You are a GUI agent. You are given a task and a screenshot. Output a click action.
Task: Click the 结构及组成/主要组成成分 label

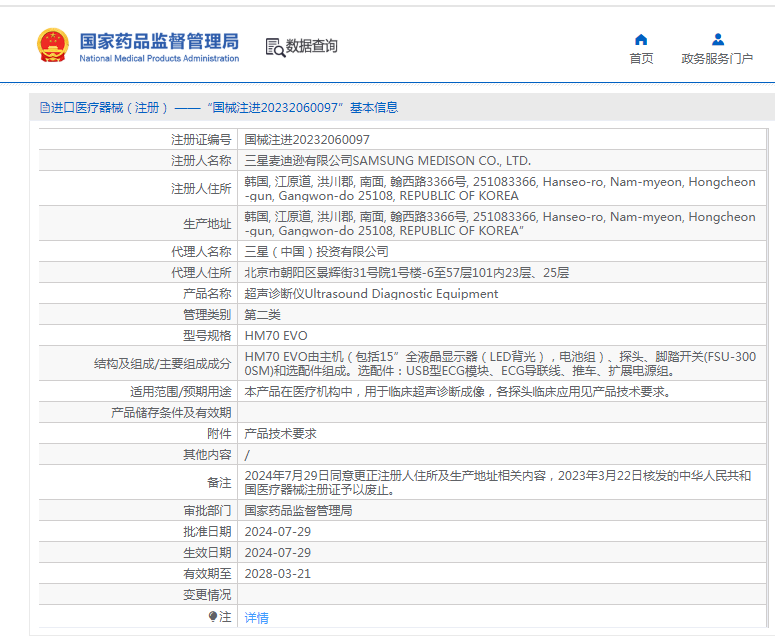(163, 364)
